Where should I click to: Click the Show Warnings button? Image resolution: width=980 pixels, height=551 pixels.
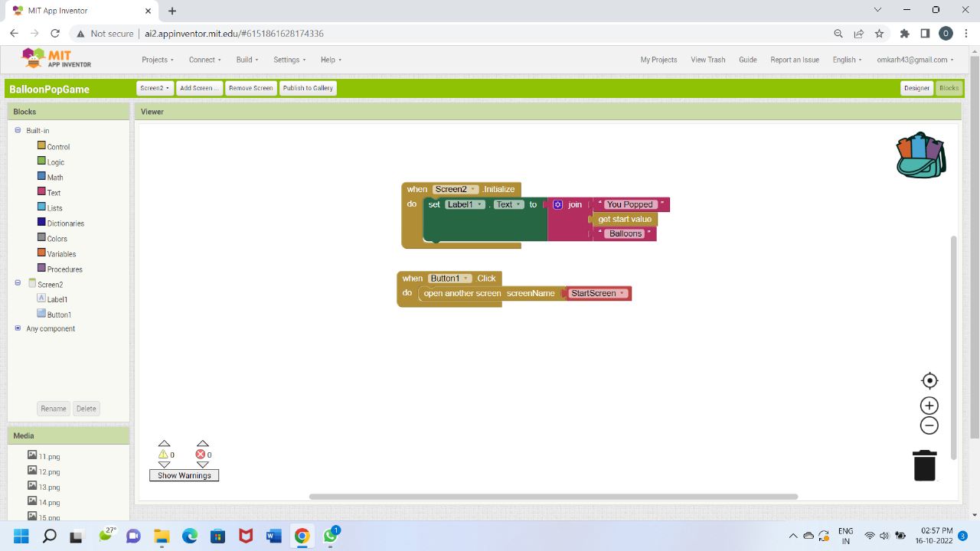184,475
